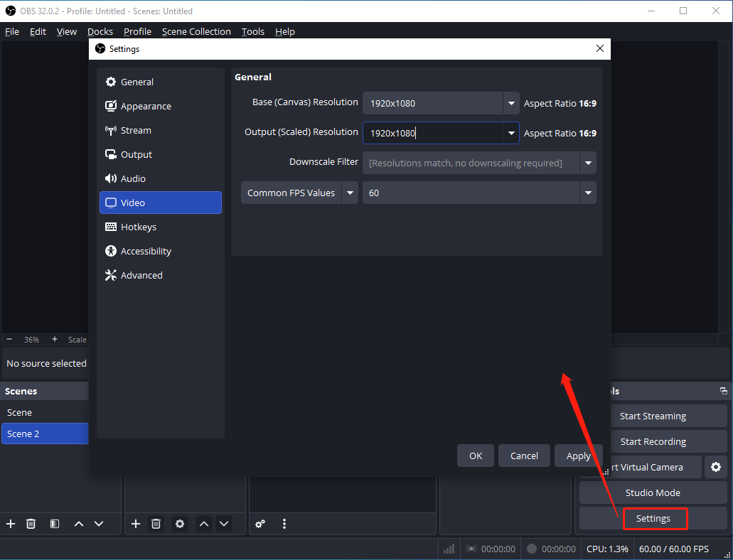
Task: Start Recording
Action: (652, 441)
